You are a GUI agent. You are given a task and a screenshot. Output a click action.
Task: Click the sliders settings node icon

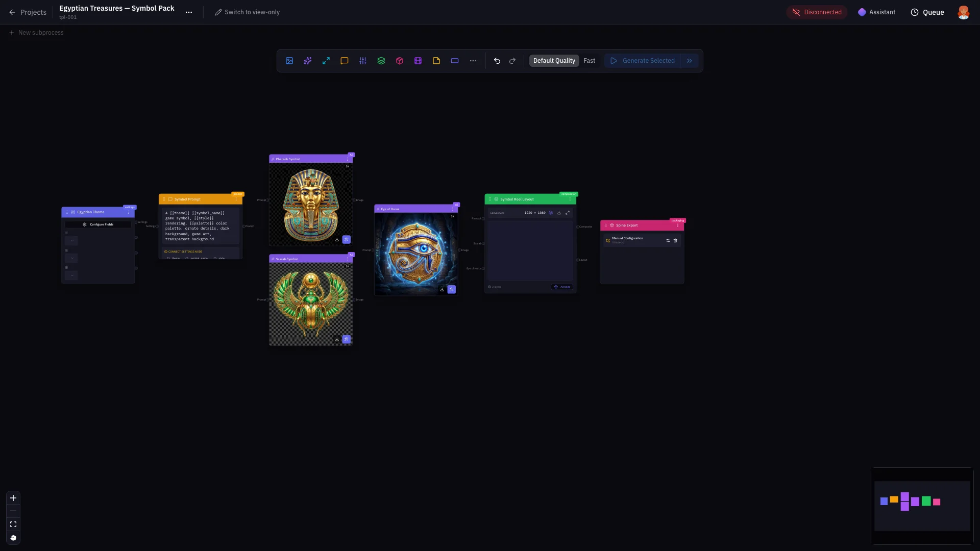point(363,61)
